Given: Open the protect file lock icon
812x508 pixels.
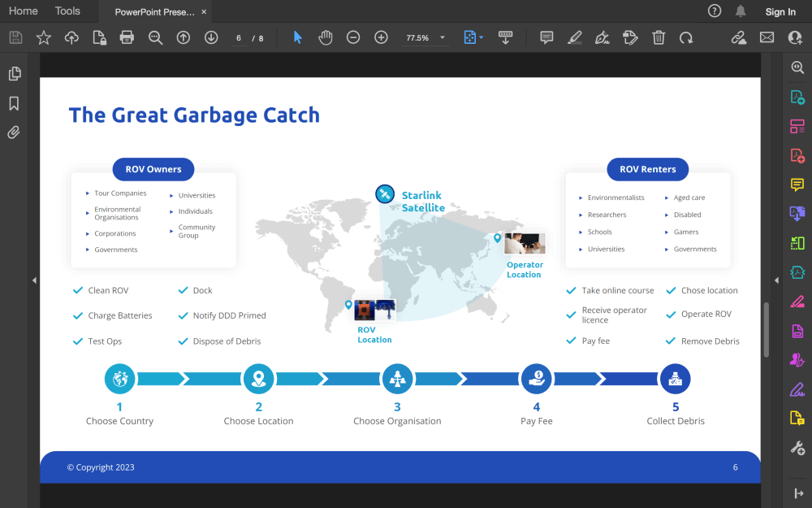Looking at the screenshot, I should tap(99, 37).
